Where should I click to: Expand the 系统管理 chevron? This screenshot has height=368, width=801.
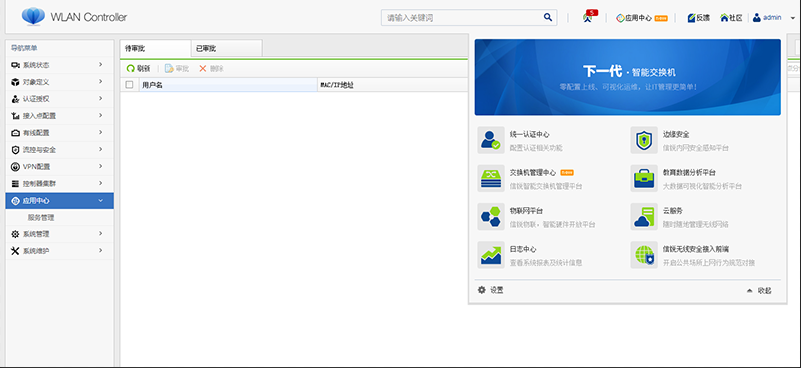click(x=101, y=234)
